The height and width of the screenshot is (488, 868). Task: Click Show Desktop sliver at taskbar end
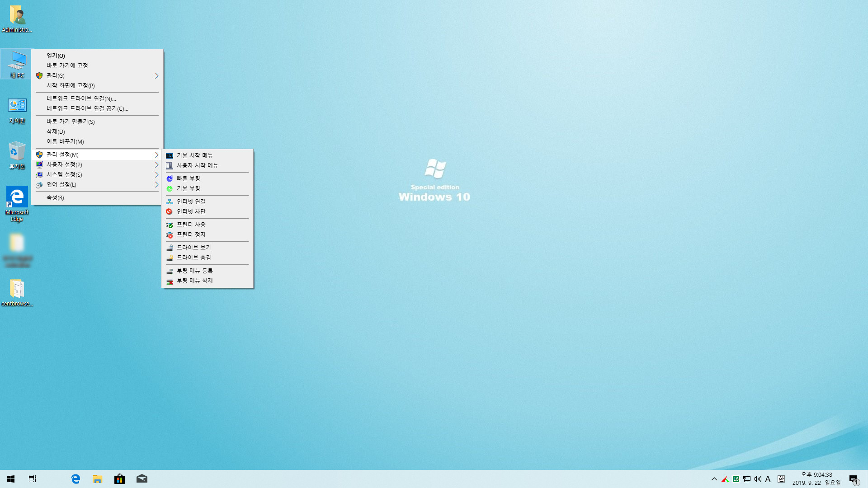pyautogui.click(x=867, y=479)
